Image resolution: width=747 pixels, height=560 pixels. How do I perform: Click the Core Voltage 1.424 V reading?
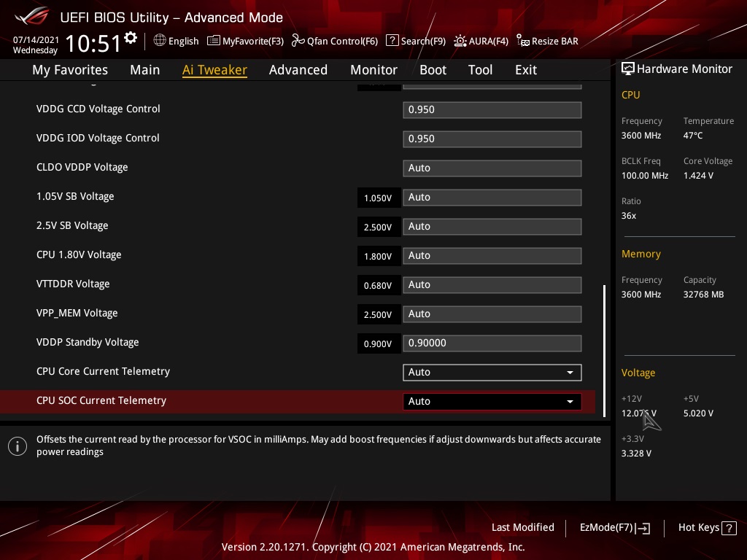[698, 176]
